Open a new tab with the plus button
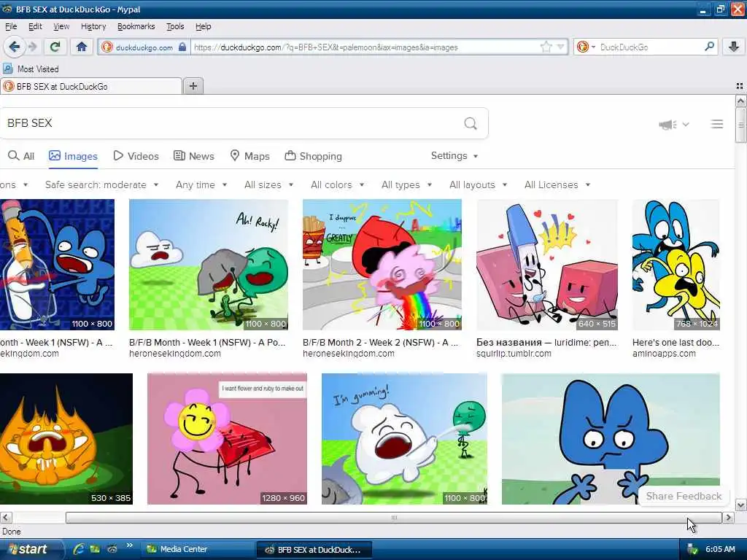 point(193,86)
